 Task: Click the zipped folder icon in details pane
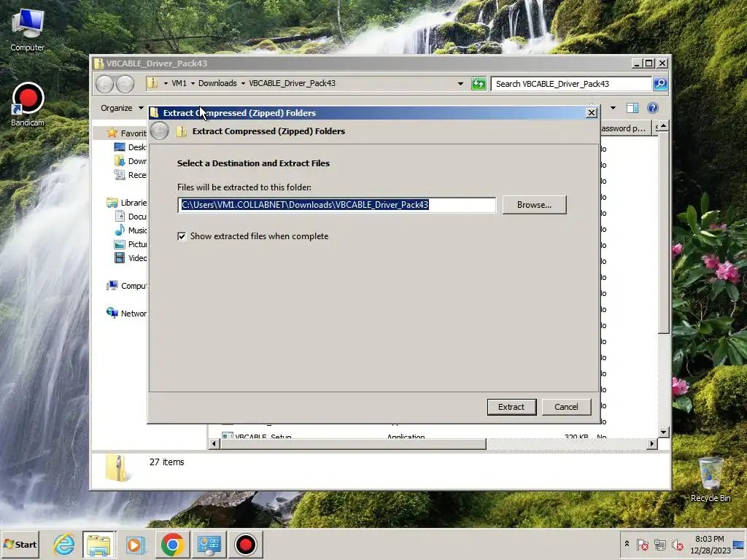pyautogui.click(x=117, y=469)
